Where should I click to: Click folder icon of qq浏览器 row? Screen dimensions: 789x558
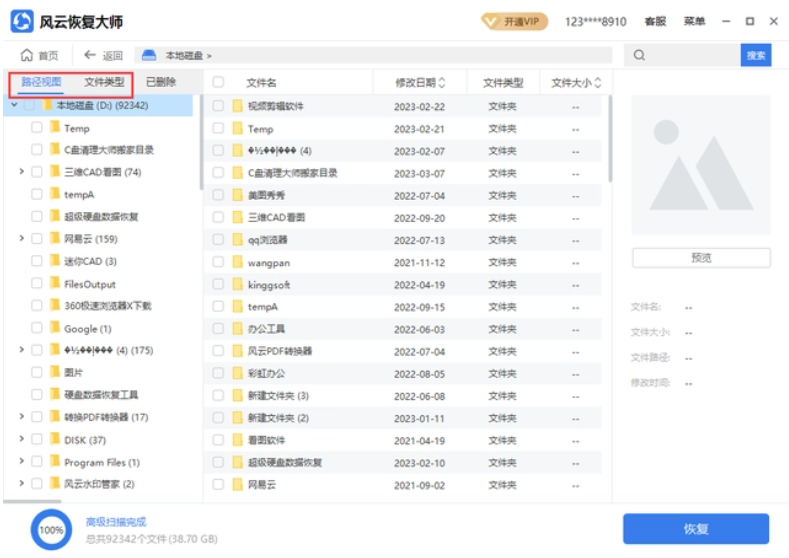click(238, 240)
